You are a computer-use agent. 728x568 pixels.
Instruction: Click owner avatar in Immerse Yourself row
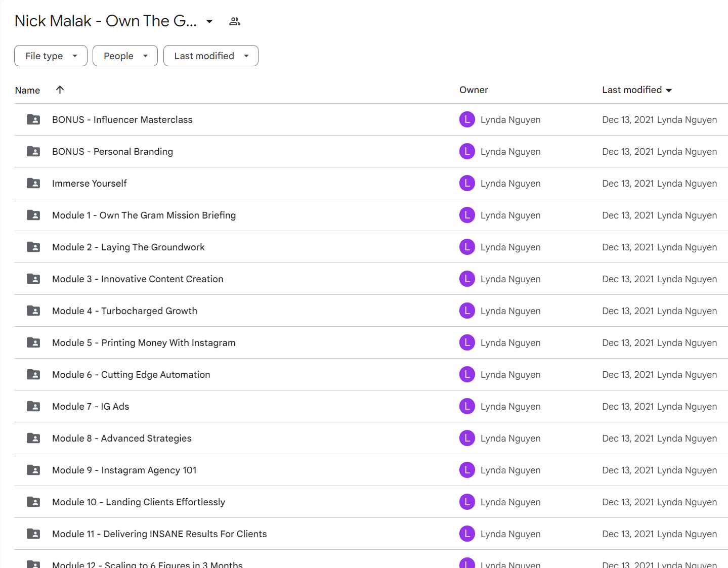[467, 183]
